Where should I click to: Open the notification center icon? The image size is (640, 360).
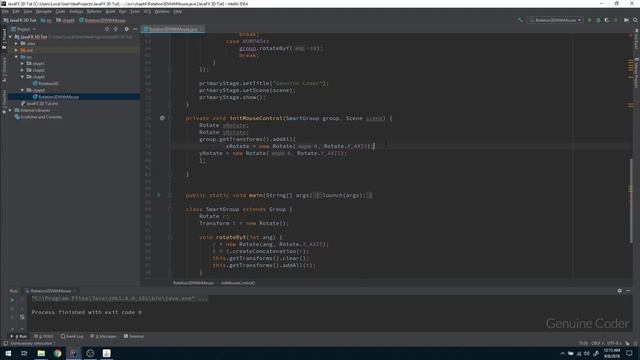[629, 353]
